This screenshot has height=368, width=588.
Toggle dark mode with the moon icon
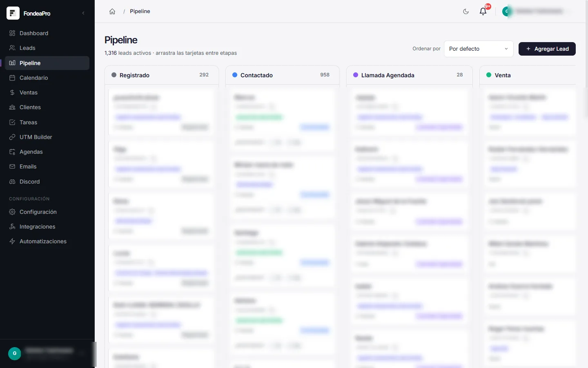click(x=466, y=11)
